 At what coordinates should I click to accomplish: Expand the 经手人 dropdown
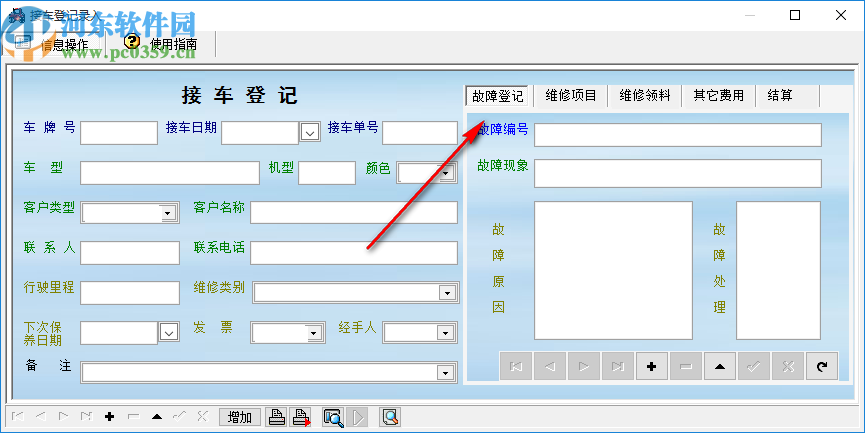[x=446, y=333]
